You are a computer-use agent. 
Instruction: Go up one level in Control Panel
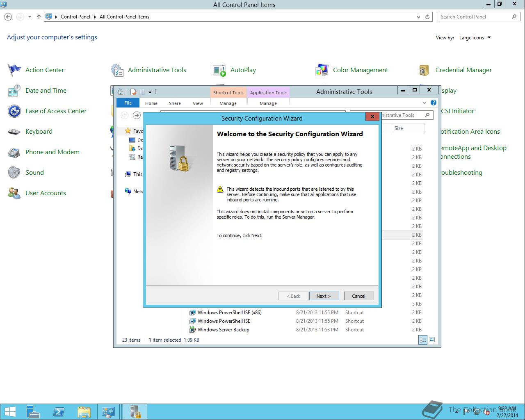coord(39,17)
